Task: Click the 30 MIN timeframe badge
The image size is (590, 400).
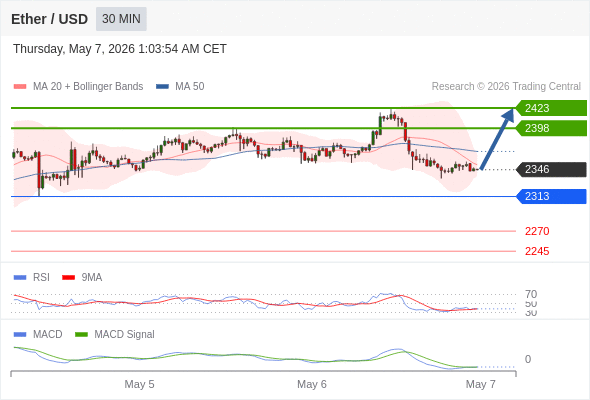Action: (x=121, y=19)
